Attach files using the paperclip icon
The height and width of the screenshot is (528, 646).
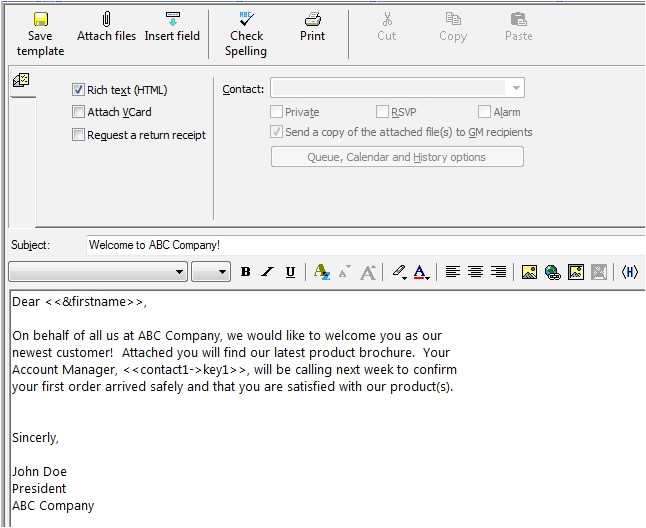click(106, 19)
